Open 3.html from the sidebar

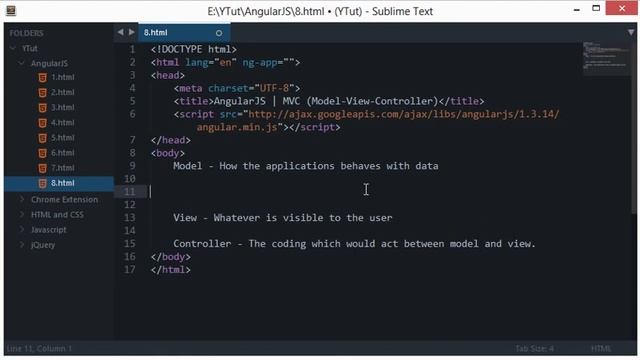(x=62, y=107)
